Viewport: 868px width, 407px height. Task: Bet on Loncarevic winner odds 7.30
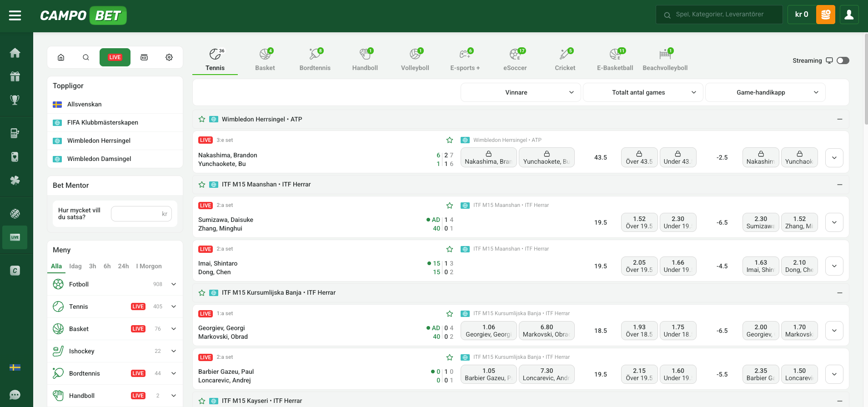[x=547, y=374]
